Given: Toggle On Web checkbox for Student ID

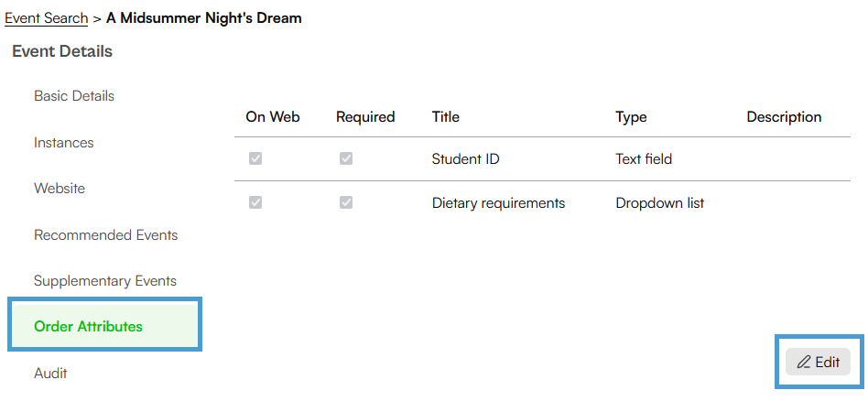Looking at the screenshot, I should pos(255,159).
